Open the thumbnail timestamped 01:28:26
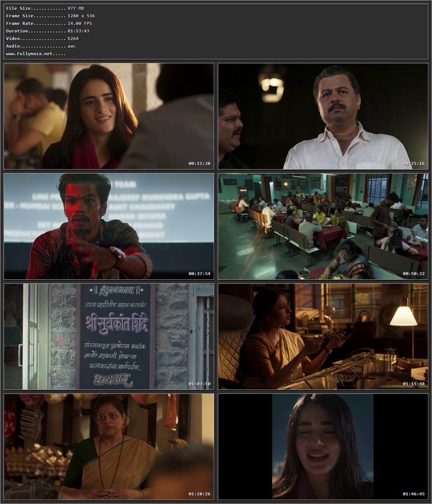The width and height of the screenshot is (432, 504). coord(109,447)
